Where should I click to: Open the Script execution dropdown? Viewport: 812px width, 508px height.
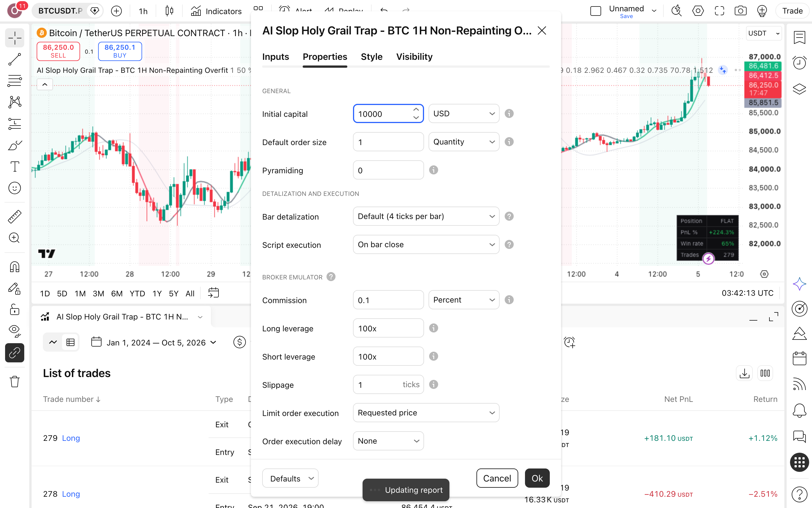pyautogui.click(x=426, y=245)
